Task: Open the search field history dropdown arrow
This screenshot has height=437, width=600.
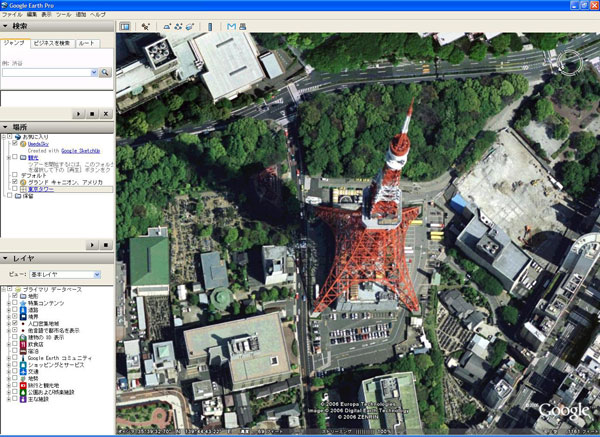Action: [x=94, y=72]
